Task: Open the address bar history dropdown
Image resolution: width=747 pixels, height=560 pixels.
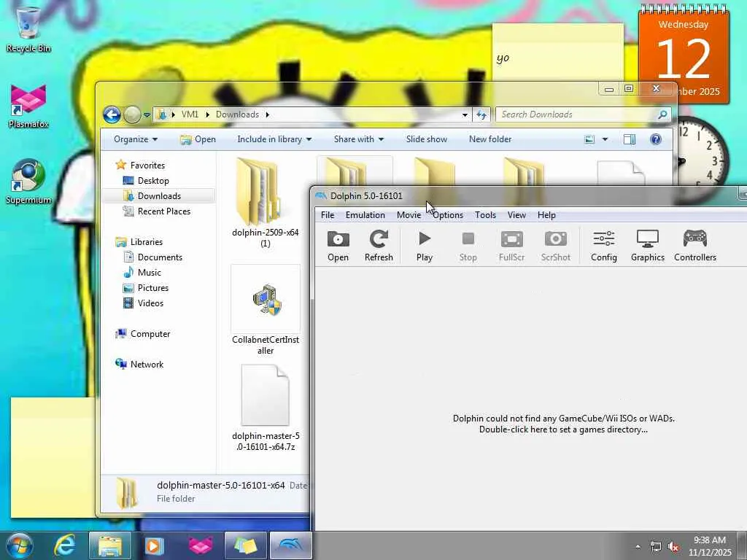Action: pyautogui.click(x=465, y=114)
